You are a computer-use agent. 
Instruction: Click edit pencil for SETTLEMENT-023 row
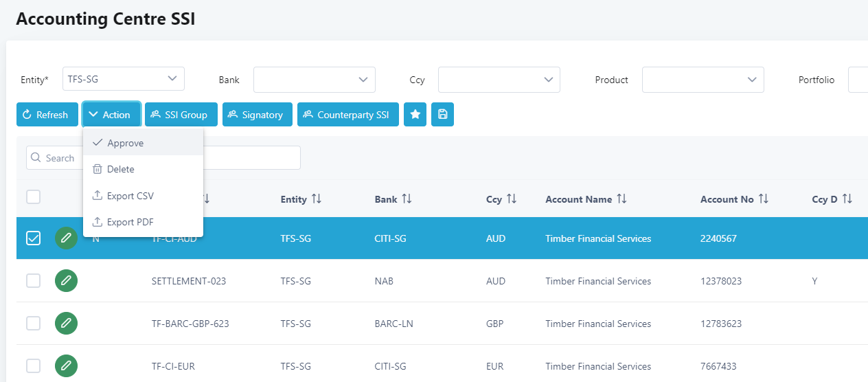66,281
